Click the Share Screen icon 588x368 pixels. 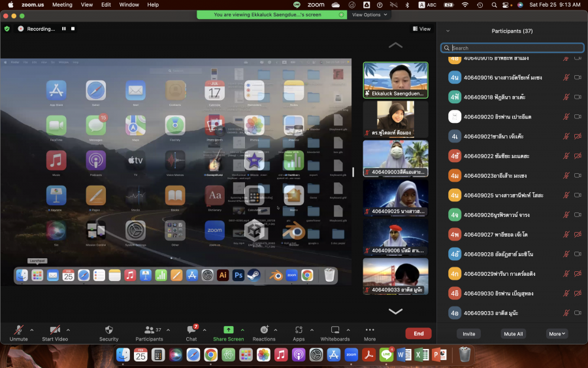click(228, 331)
